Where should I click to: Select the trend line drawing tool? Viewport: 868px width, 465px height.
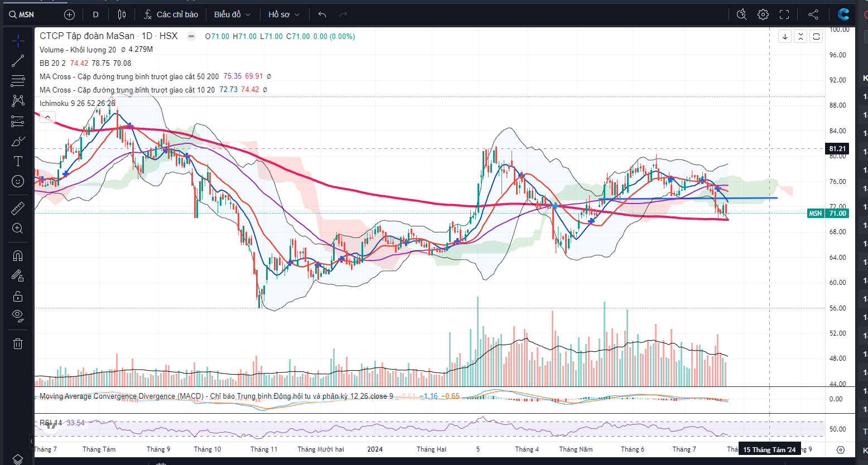tap(18, 61)
